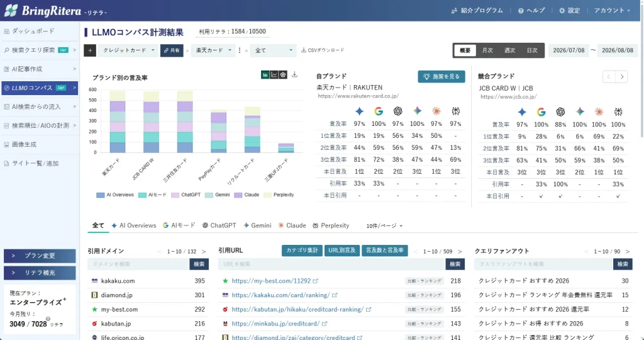Click Claude icon in 競合ブランド header

(x=599, y=112)
